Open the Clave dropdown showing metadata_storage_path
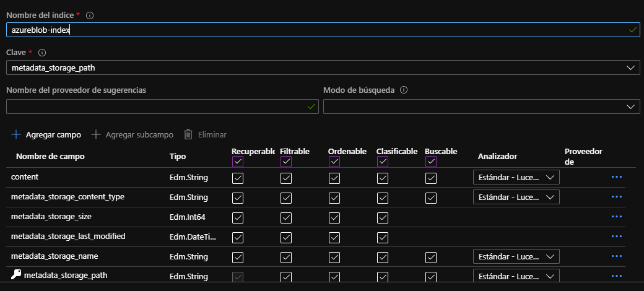The height and width of the screenshot is (291, 644). [x=323, y=67]
